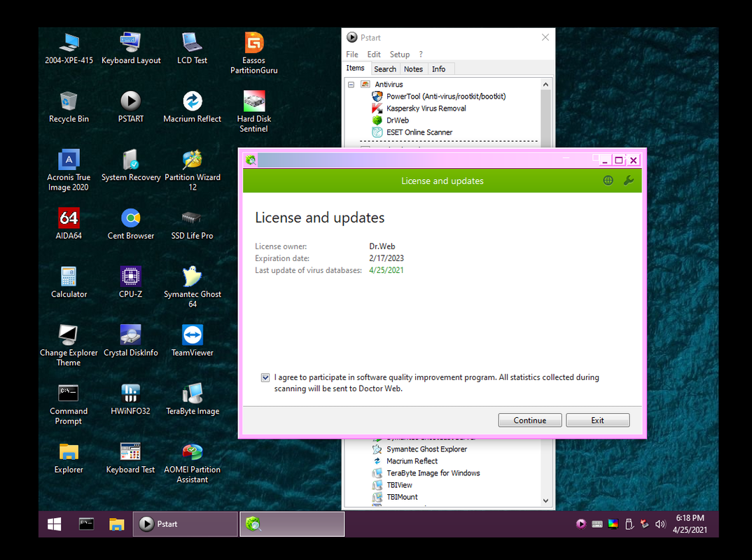Open AIDA64 desktop shortcut
The width and height of the screenshot is (752, 560).
click(69, 223)
